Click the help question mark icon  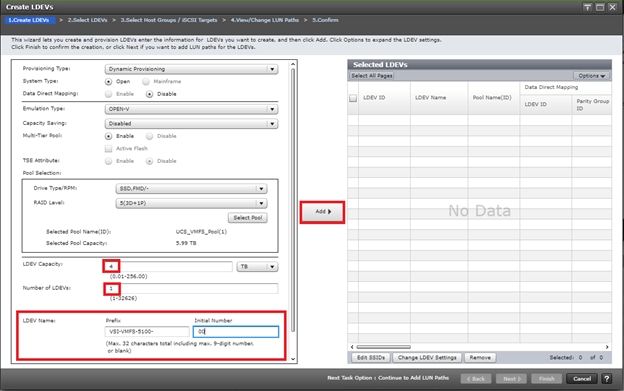[x=606, y=379]
